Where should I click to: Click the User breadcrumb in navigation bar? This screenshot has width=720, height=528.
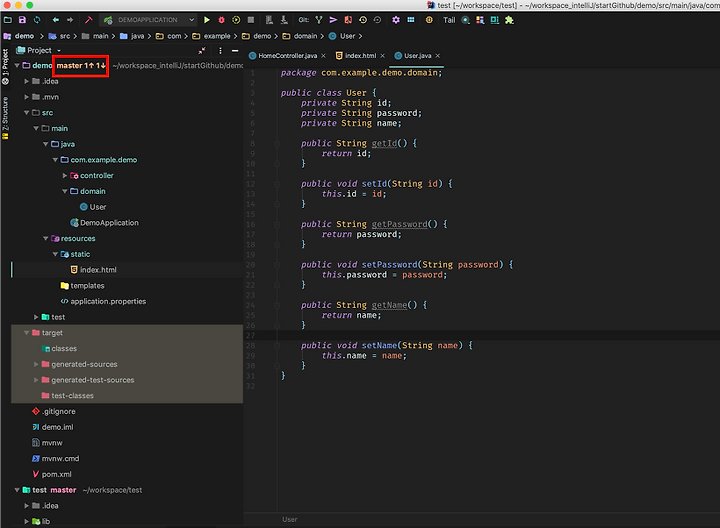pyautogui.click(x=343, y=36)
